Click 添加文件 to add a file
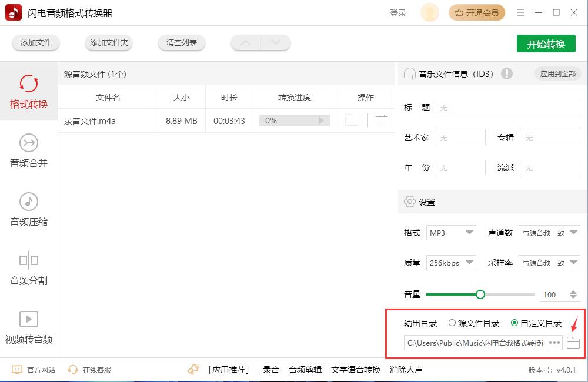Screen dimensions: 588x382 (x=35, y=43)
